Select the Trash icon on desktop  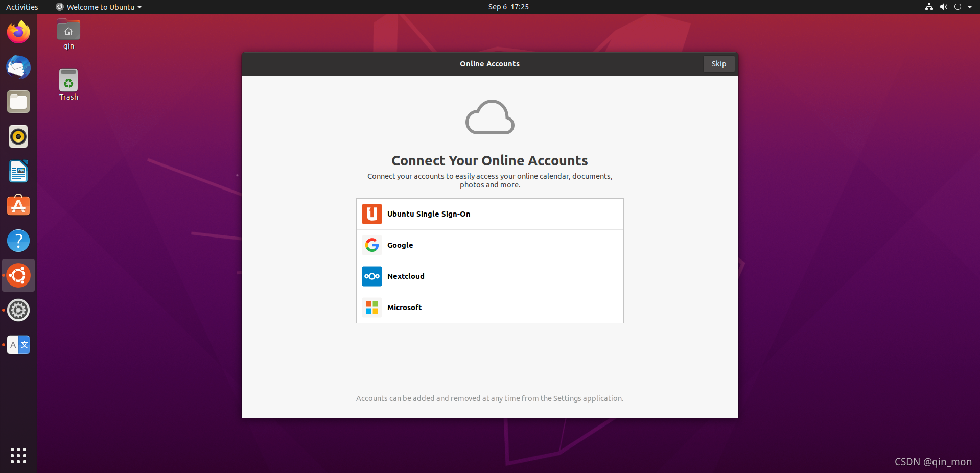(x=68, y=85)
